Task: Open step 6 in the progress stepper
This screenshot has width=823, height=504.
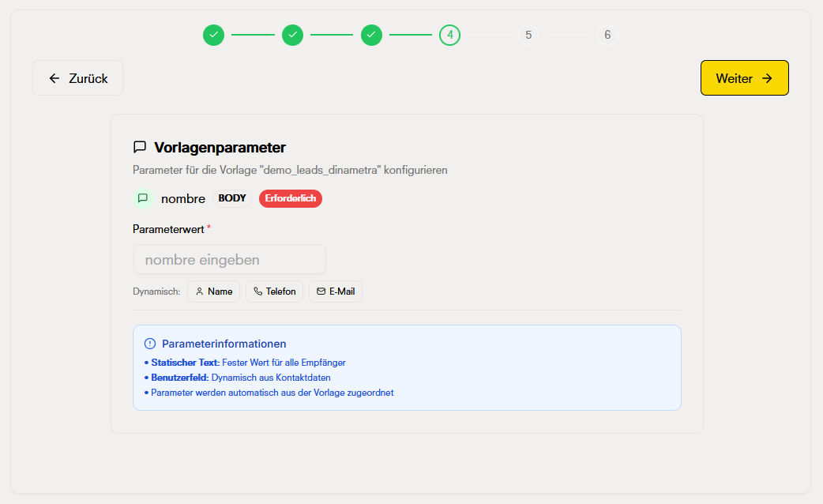Action: 607,35
